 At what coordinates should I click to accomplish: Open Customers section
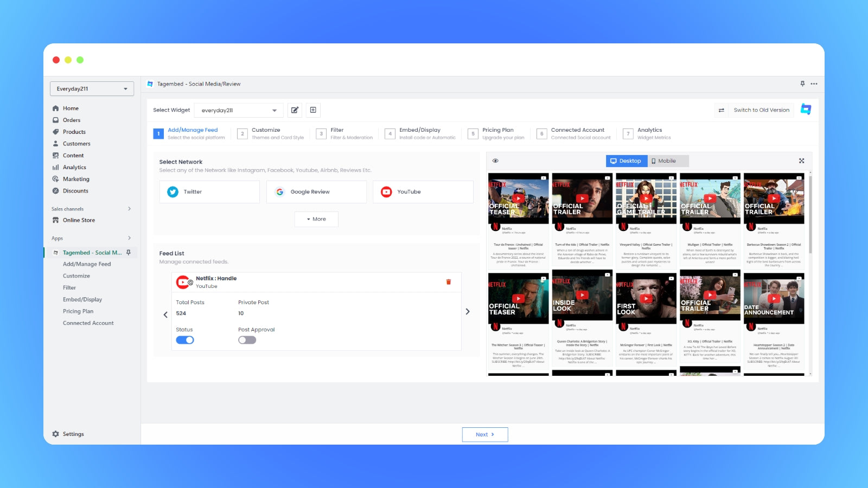pyautogui.click(x=76, y=144)
